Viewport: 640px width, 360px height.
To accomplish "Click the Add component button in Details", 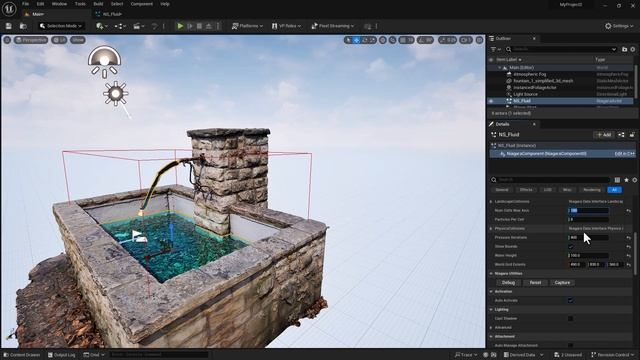I will (604, 135).
